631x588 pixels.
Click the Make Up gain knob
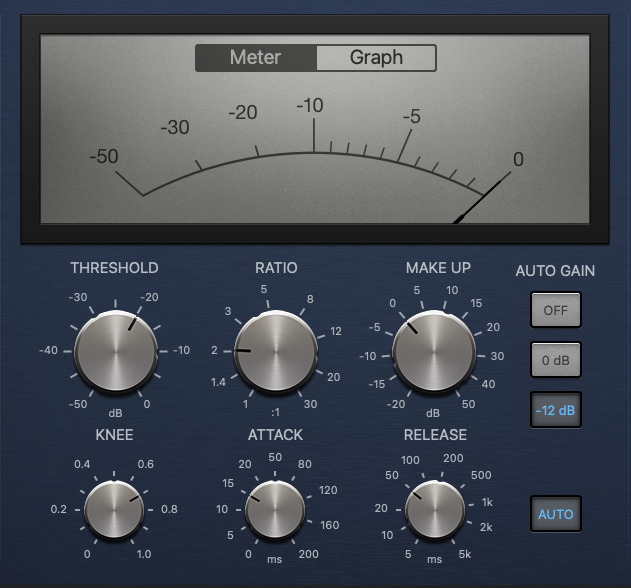[x=433, y=351]
